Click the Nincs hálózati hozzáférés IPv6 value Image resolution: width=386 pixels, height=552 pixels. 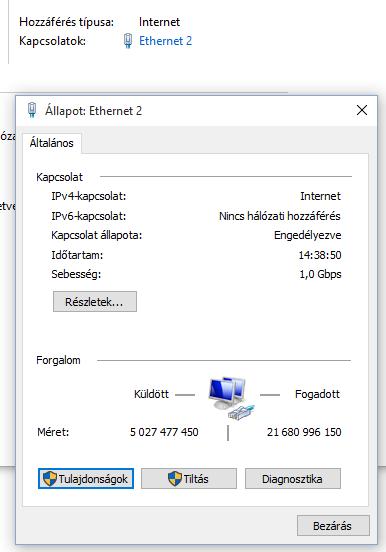point(280,216)
